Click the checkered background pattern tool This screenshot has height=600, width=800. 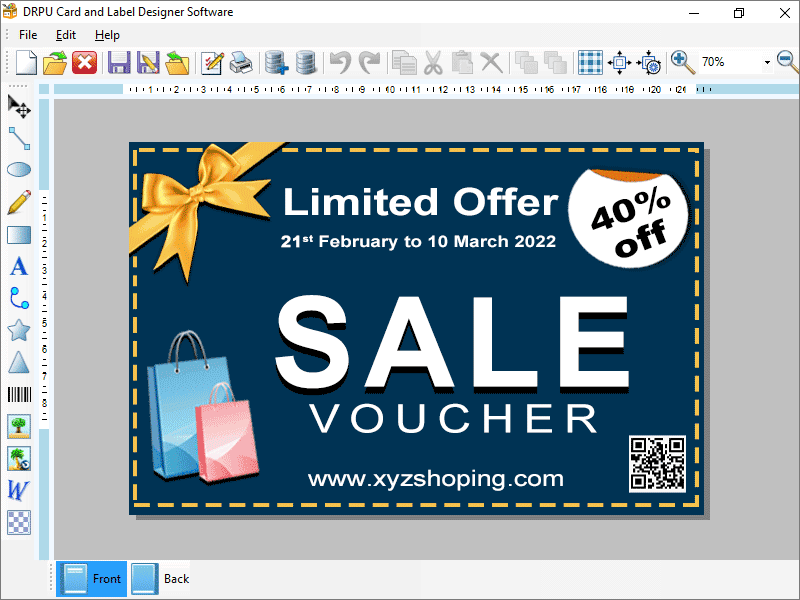coord(19,522)
